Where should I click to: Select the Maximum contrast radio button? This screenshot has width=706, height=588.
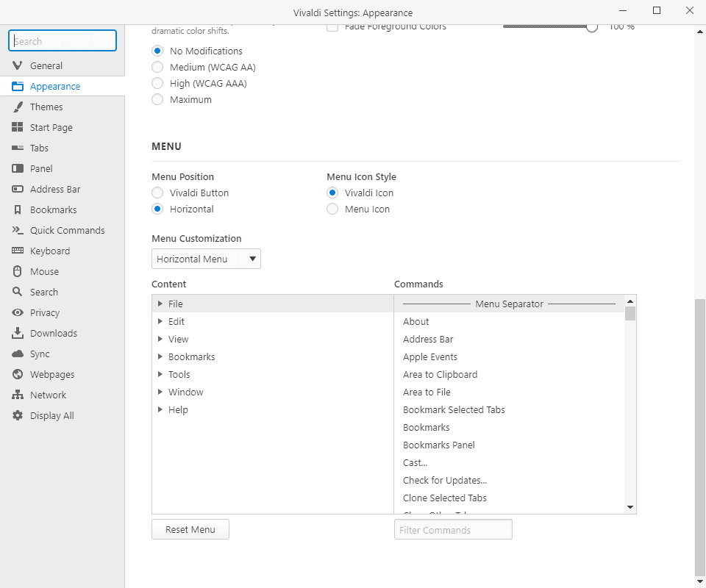click(157, 99)
